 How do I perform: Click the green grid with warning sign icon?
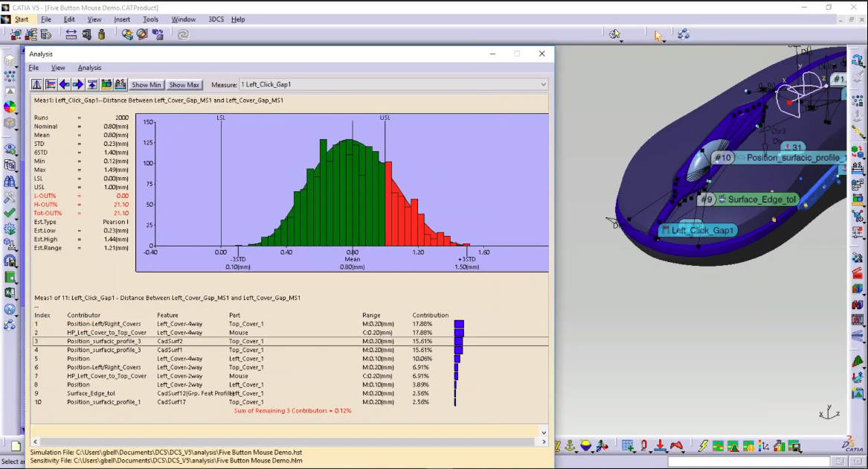click(x=748, y=446)
